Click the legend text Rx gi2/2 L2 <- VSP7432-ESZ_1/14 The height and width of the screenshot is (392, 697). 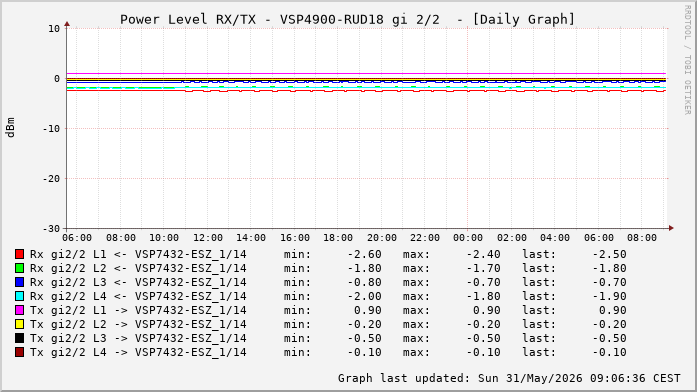(x=138, y=268)
